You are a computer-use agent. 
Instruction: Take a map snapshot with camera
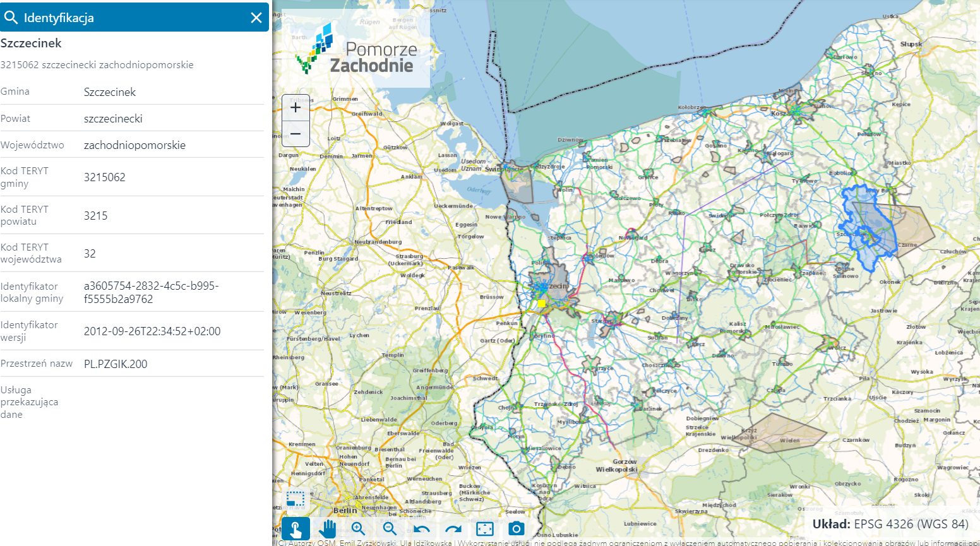(x=516, y=529)
